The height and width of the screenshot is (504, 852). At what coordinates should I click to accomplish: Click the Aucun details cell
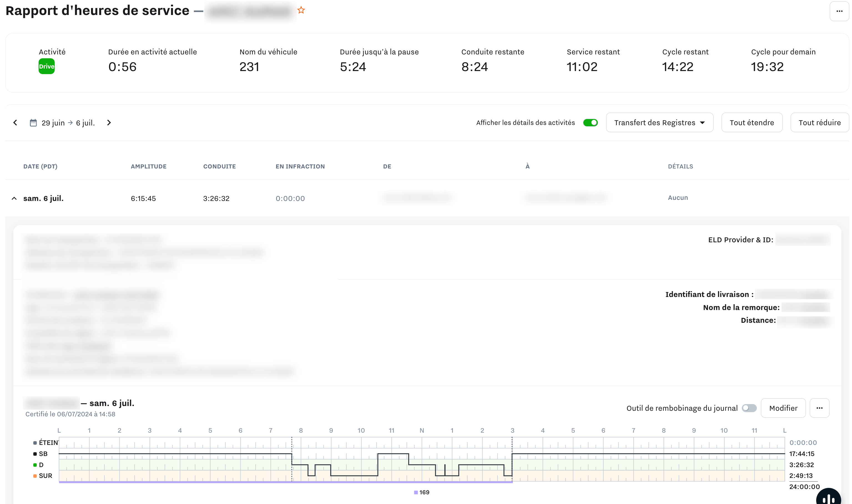pos(678,198)
